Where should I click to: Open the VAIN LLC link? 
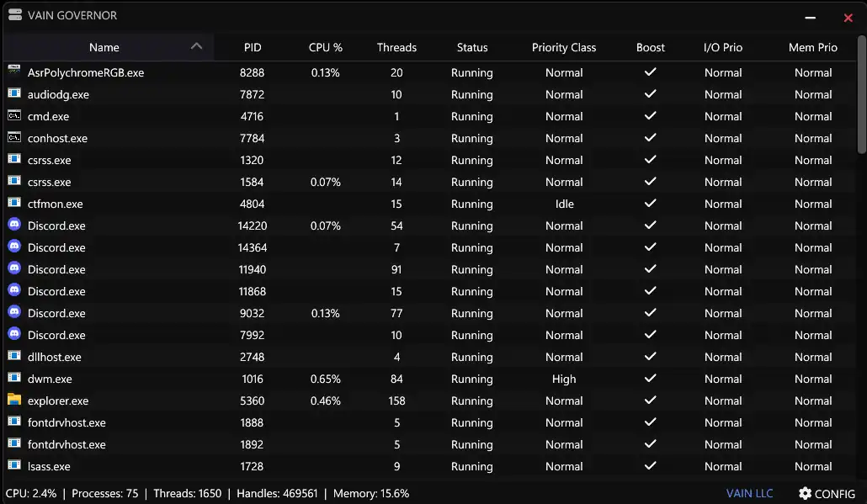click(750, 494)
